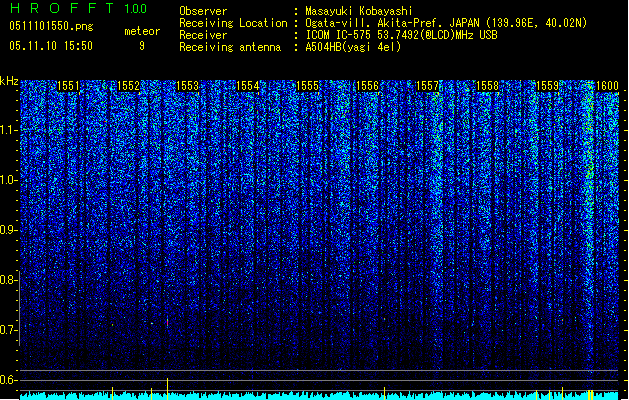The height and width of the screenshot is (400, 629).
Task: Click the 0.7 kHz frequency label
Action: point(8,330)
